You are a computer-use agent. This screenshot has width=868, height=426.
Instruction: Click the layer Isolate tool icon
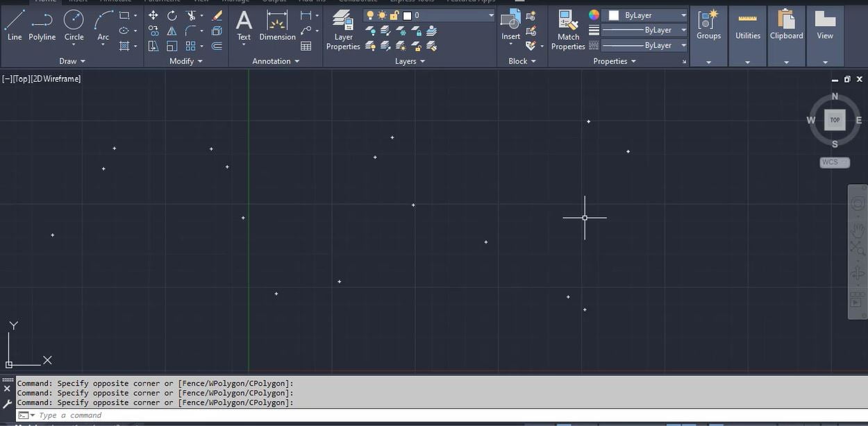[x=386, y=31]
